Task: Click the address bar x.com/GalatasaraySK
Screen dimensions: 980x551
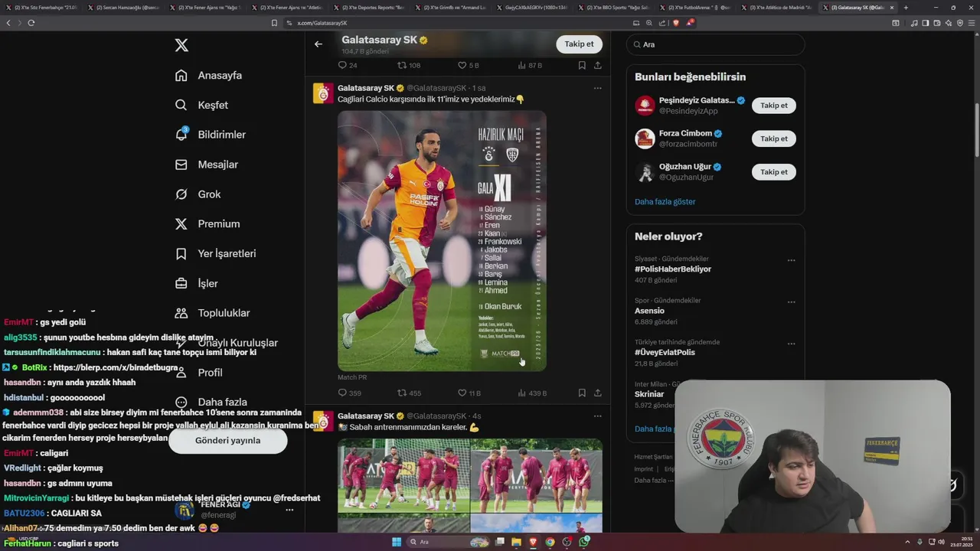Action: point(322,23)
